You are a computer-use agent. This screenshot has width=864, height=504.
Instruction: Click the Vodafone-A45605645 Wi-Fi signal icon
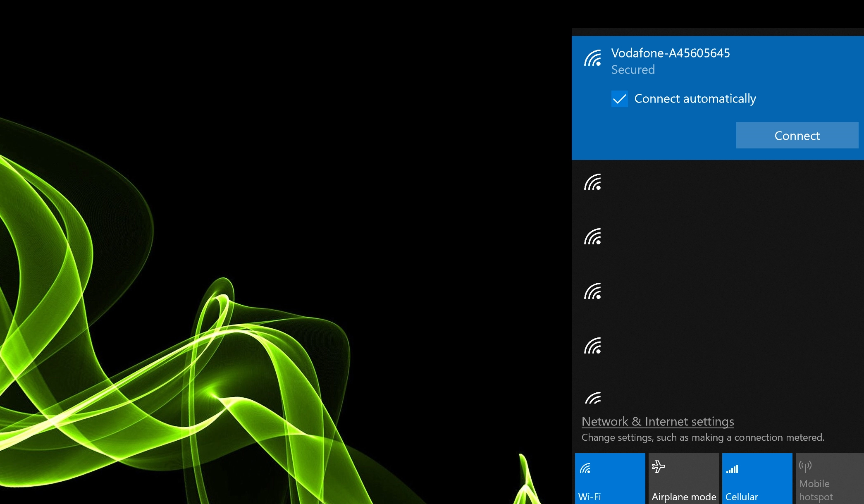pos(592,58)
